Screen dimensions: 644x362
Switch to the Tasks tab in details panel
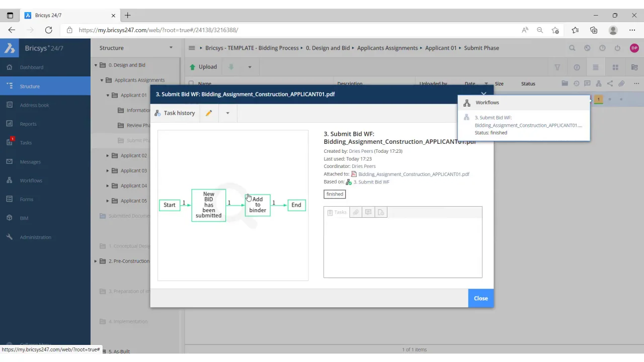tap(337, 212)
